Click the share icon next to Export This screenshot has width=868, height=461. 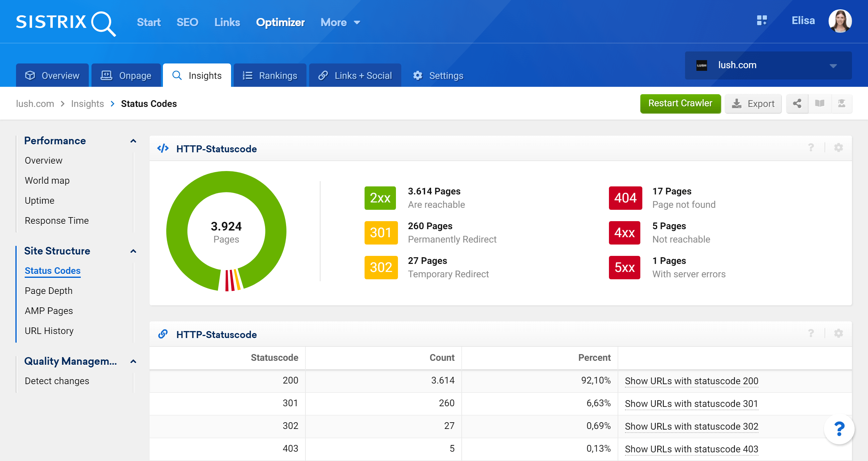797,104
